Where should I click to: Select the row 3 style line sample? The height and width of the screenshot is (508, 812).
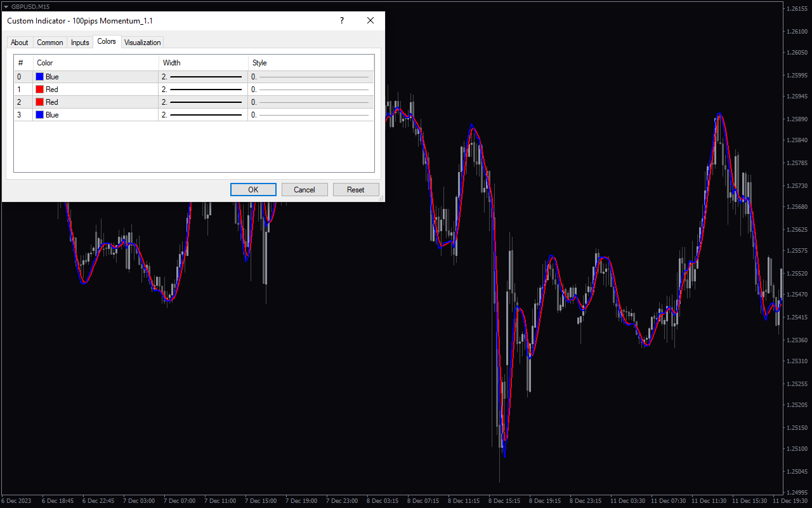point(314,115)
